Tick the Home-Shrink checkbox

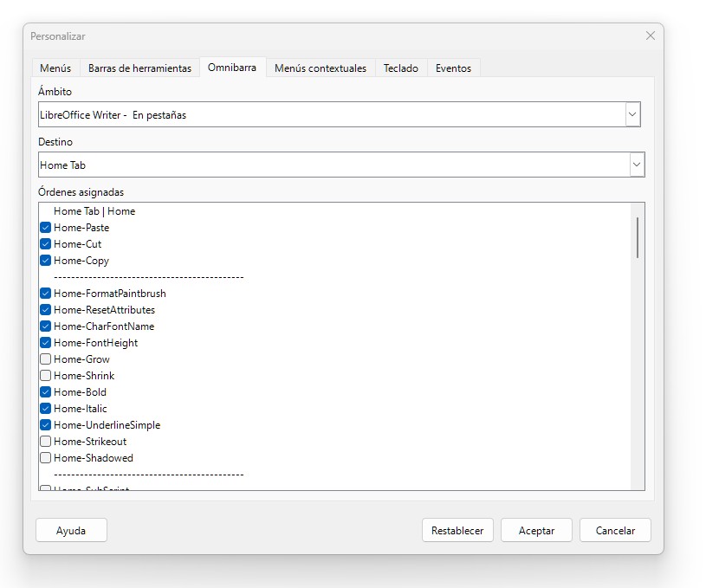[x=46, y=376]
